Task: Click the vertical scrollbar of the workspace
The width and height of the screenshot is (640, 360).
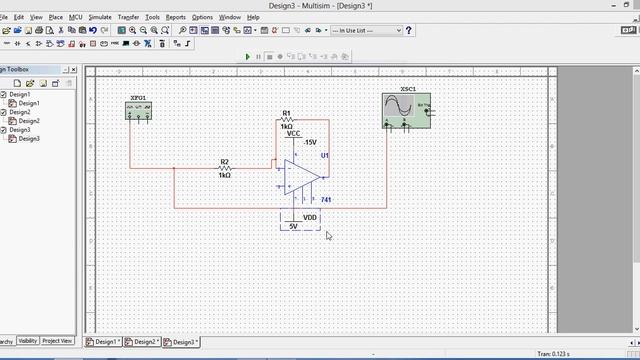Action: pyautogui.click(x=636, y=200)
